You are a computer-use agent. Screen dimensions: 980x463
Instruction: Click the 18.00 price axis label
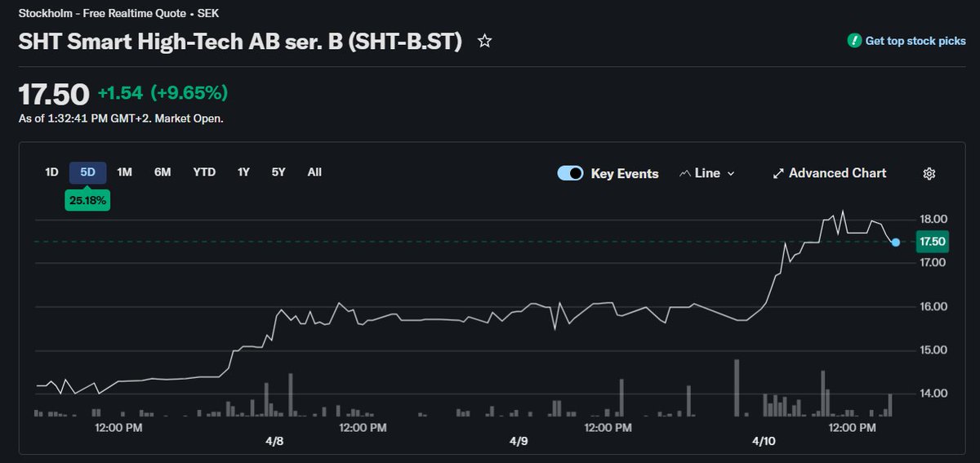933,219
